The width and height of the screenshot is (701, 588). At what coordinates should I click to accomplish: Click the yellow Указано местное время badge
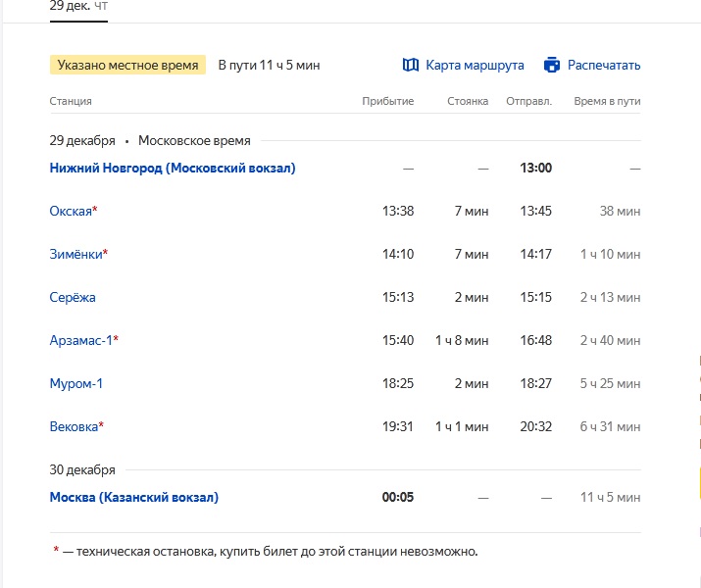point(127,66)
